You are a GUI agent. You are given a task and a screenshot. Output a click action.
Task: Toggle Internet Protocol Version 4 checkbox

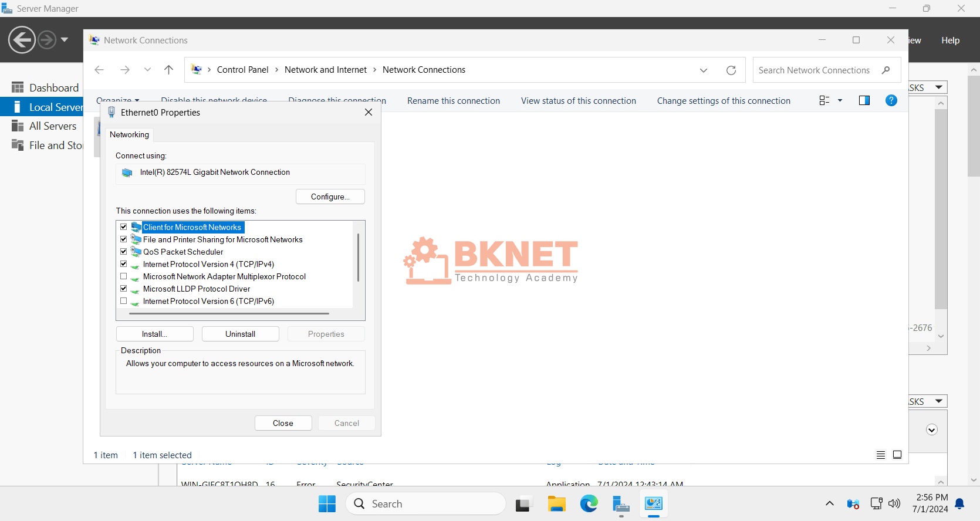[123, 264]
